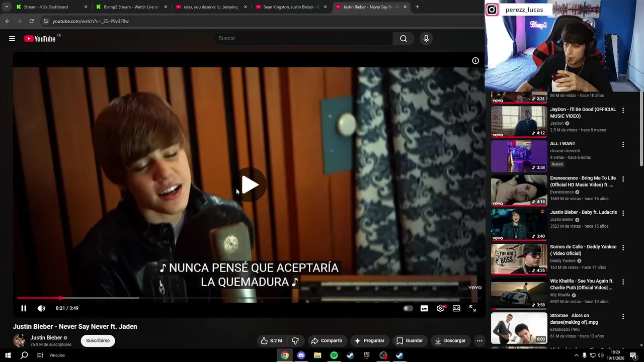Open the video info card icon
The height and width of the screenshot is (362, 644).
[x=475, y=61]
